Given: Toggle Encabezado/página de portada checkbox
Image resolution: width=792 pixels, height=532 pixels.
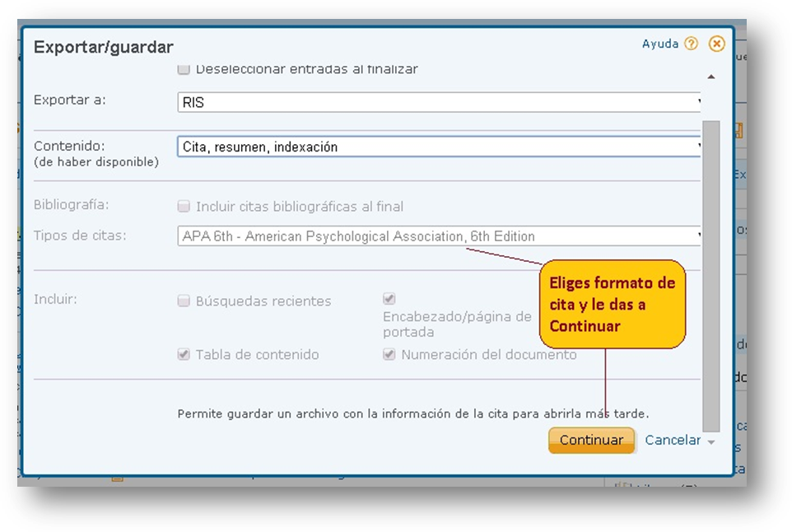Looking at the screenshot, I should [389, 299].
